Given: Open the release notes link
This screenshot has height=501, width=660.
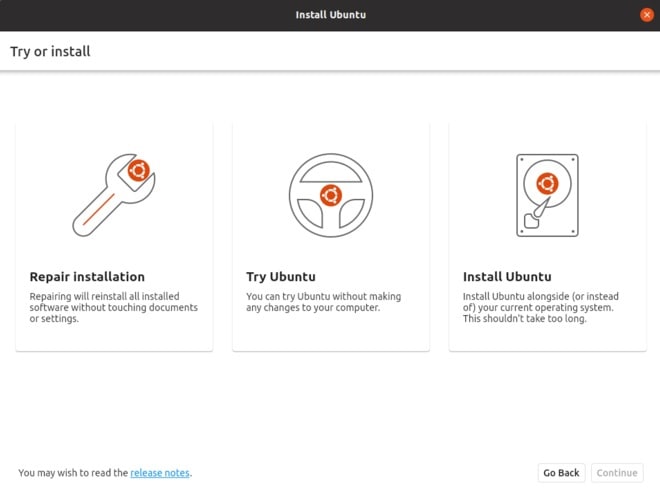Looking at the screenshot, I should click(160, 473).
